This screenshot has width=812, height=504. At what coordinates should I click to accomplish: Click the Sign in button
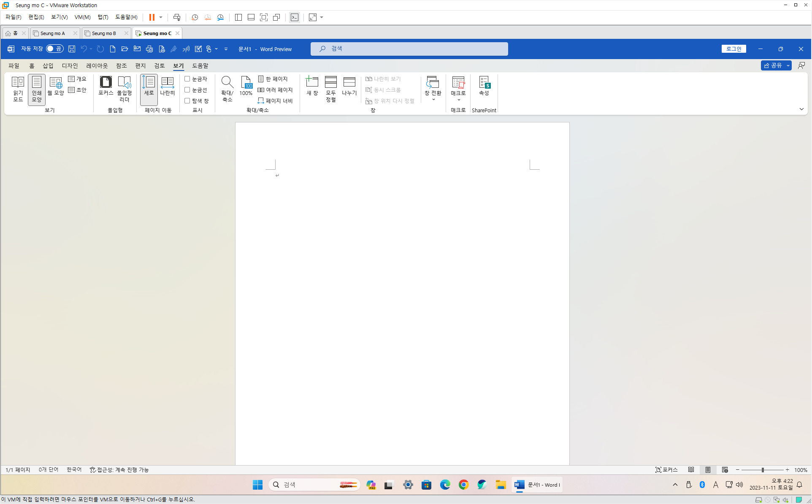(734, 49)
